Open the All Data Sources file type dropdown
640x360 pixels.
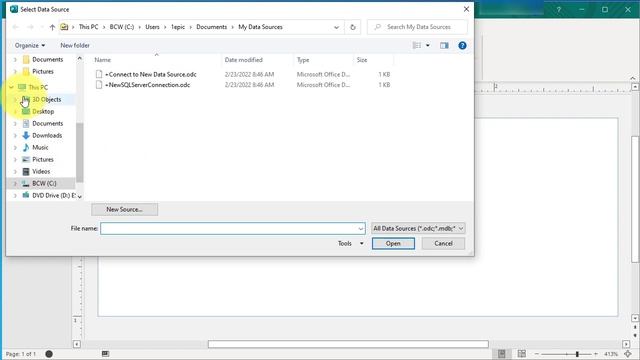point(418,229)
